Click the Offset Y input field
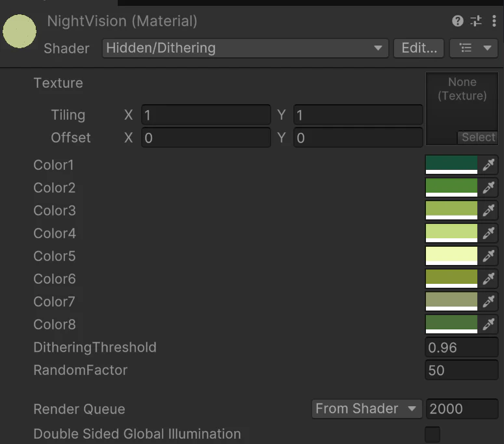This screenshot has height=444, width=504. pos(358,138)
